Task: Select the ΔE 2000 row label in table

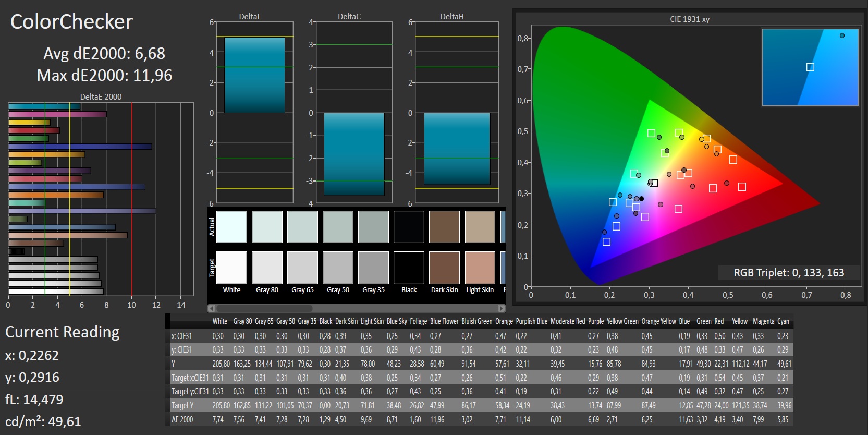Action: pos(182,419)
